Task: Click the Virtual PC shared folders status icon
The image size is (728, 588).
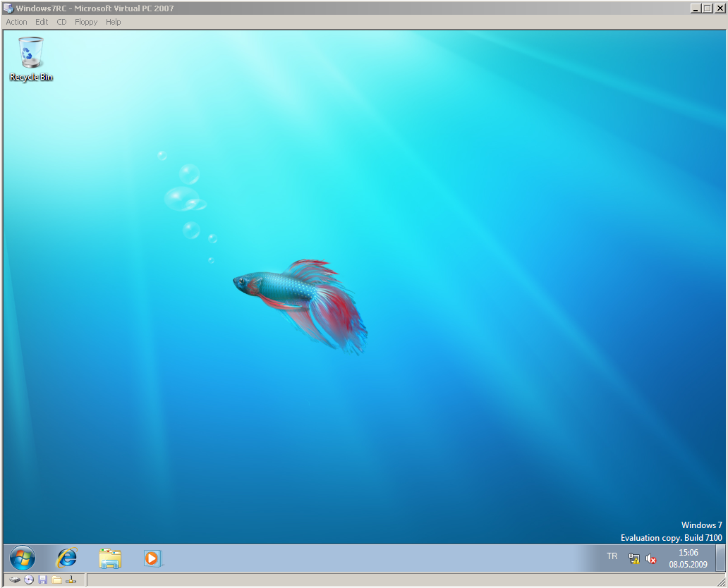Action: [x=56, y=580]
